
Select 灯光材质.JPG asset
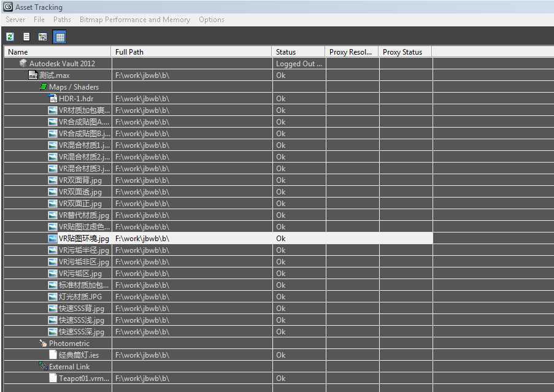coord(218,297)
